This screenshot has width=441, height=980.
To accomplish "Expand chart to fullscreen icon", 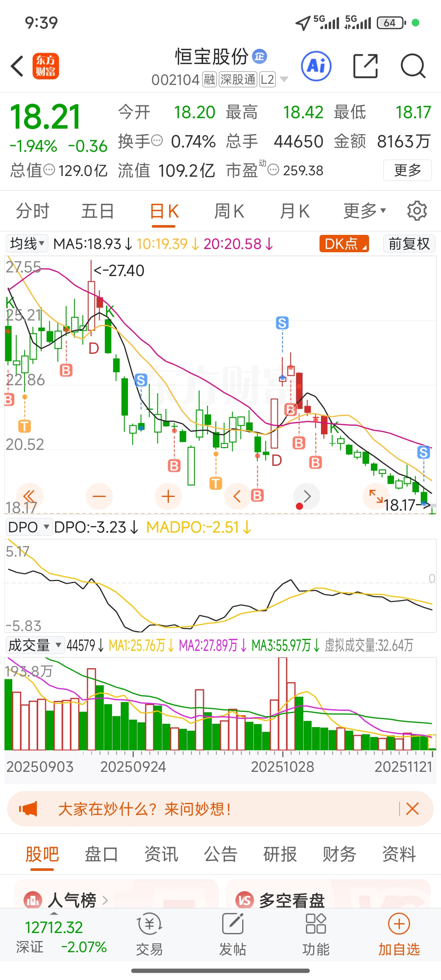I will click(376, 496).
